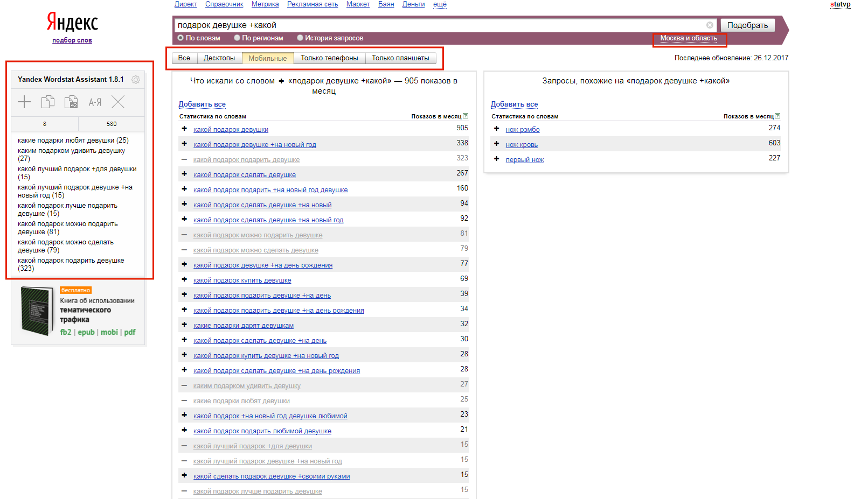This screenshot has width=868, height=499.
Task: Click Assistant entry 'какие подарки любят девушки (25)'
Action: point(73,140)
